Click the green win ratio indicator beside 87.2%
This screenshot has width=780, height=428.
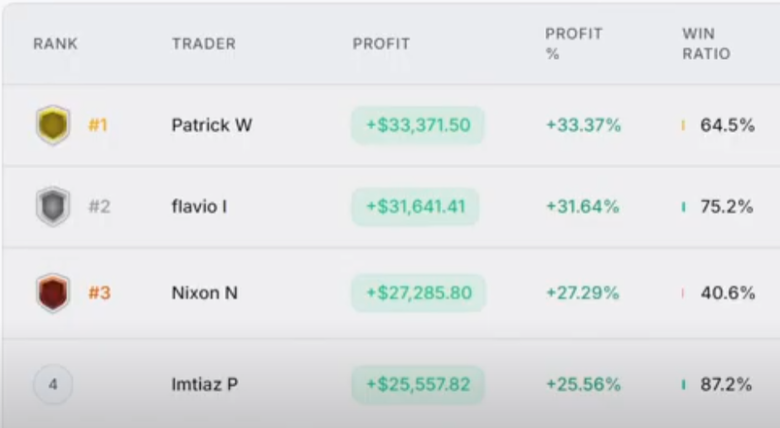pyautogui.click(x=683, y=384)
